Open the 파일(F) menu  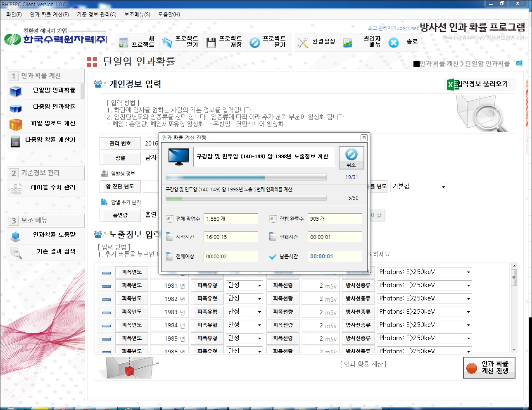[x=14, y=14]
